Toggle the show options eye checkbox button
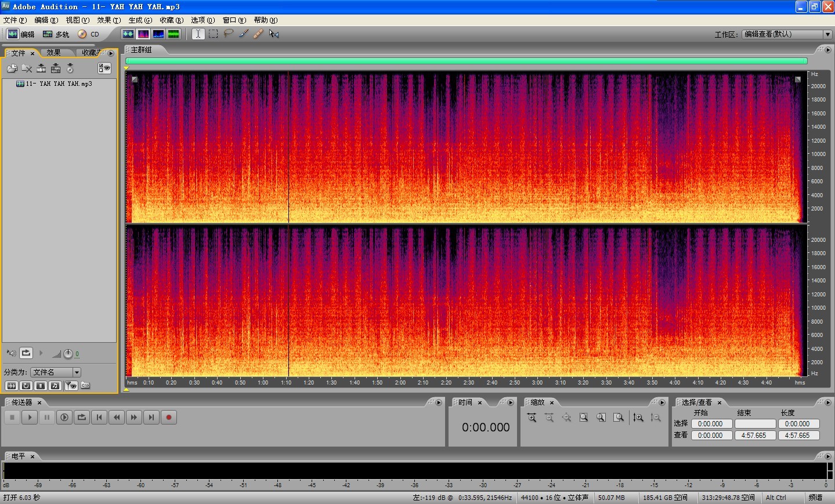This screenshot has width=835, height=504. [x=104, y=68]
